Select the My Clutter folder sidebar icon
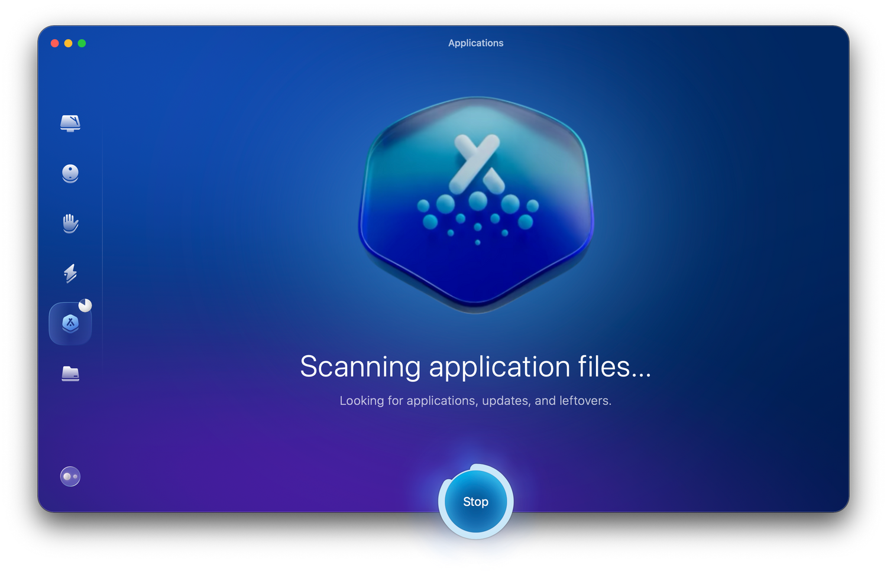 pyautogui.click(x=70, y=373)
